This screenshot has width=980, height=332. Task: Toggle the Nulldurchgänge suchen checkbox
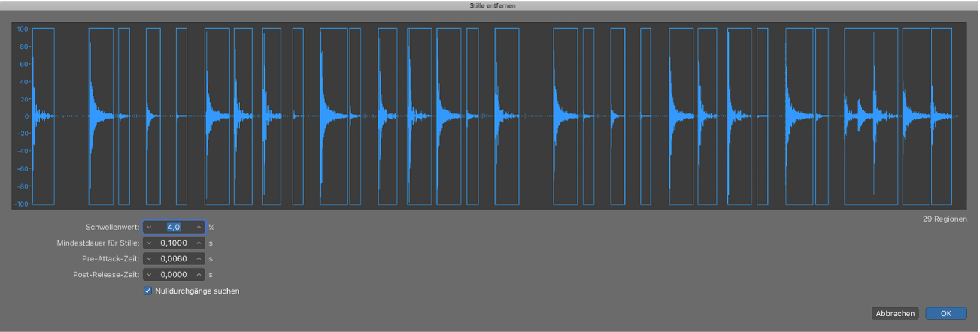147,291
